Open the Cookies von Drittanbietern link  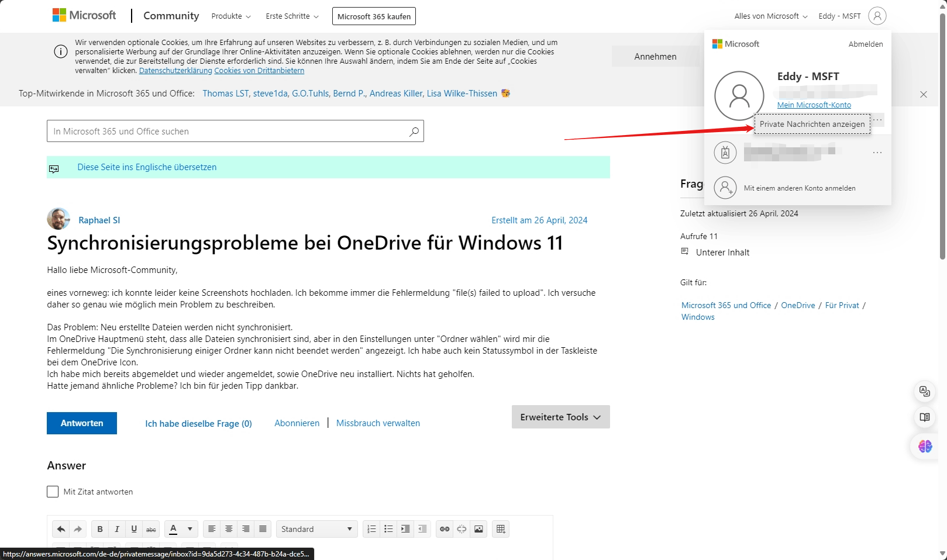[x=259, y=71]
